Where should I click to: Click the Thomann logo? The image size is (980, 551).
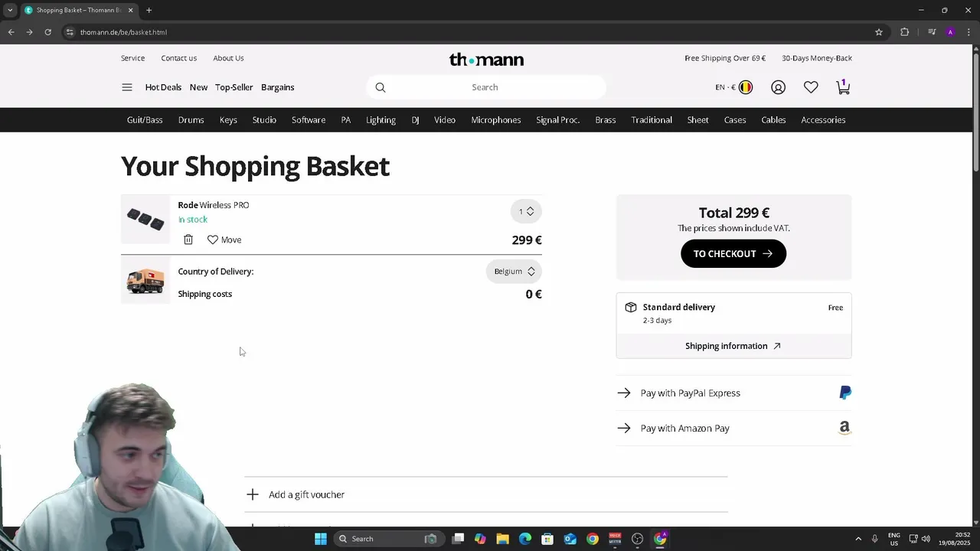pos(486,59)
